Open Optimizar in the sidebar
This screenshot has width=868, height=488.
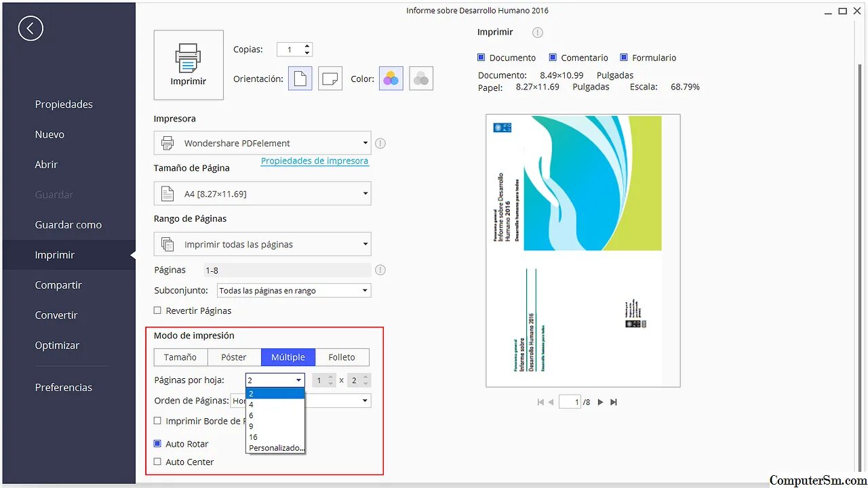(x=57, y=346)
